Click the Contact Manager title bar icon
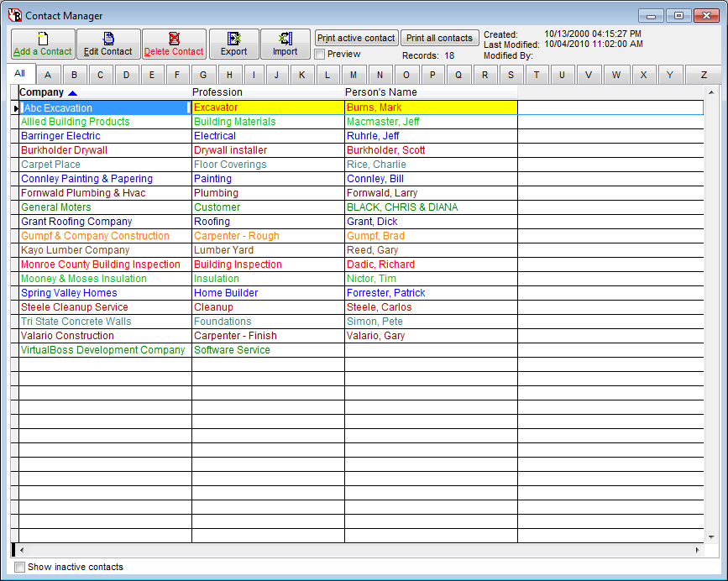 pos(14,15)
